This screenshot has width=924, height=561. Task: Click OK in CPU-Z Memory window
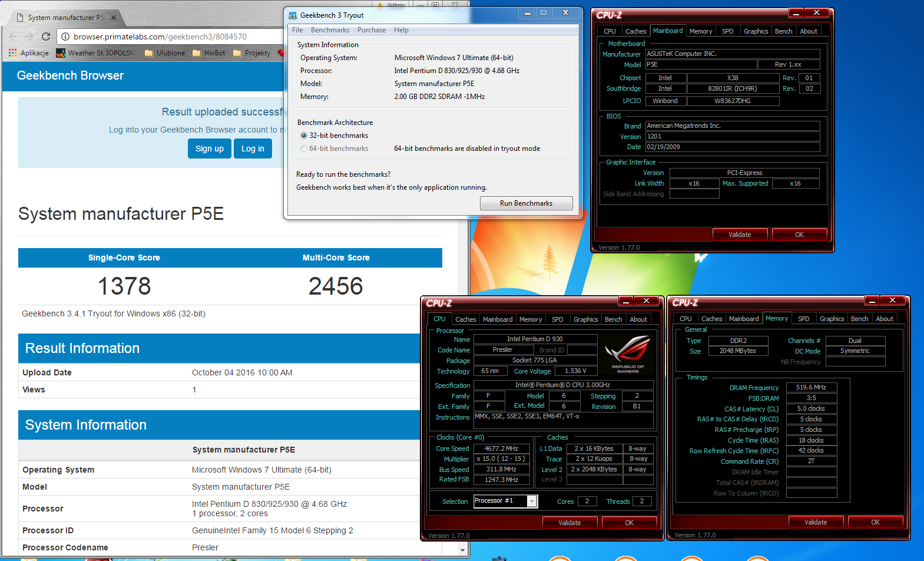click(875, 522)
